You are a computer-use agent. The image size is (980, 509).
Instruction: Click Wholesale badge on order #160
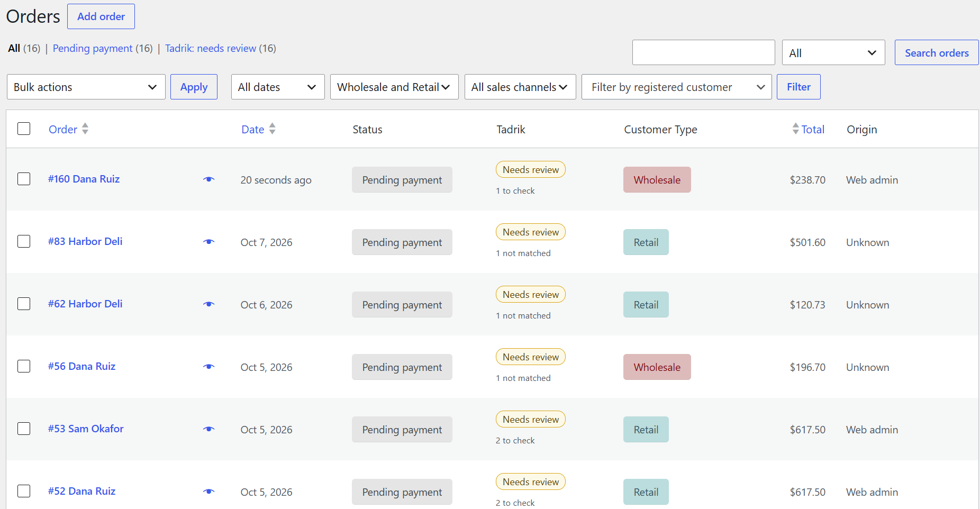point(657,179)
